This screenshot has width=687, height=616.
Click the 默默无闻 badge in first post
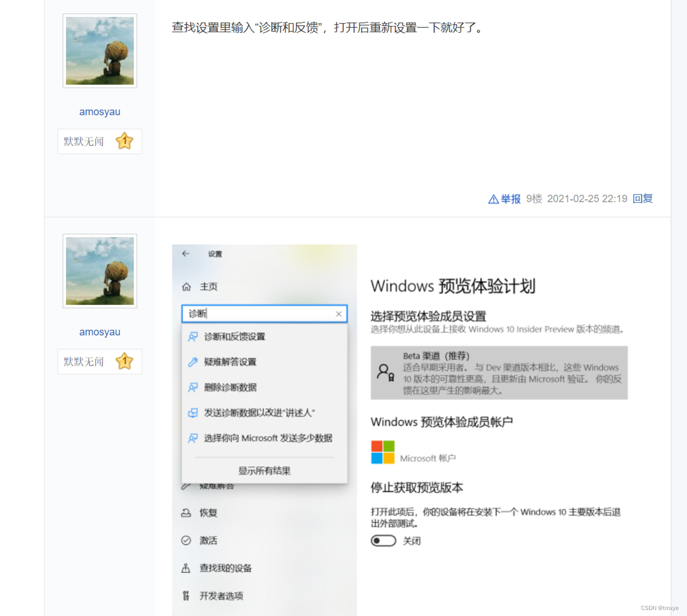[x=100, y=141]
